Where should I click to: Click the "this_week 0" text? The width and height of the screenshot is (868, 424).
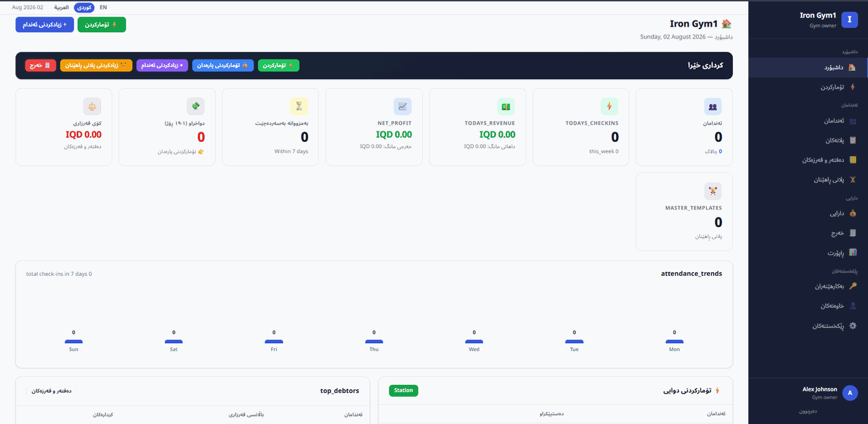point(604,151)
